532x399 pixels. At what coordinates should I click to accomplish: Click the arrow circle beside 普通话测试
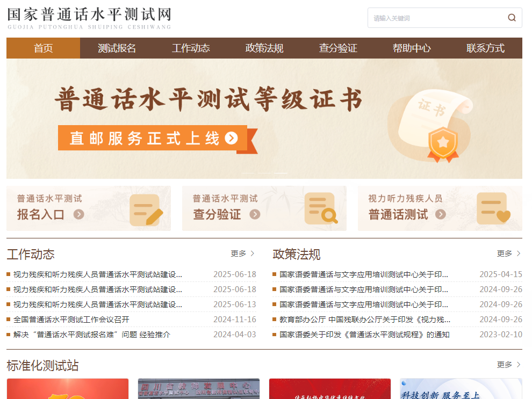click(441, 214)
